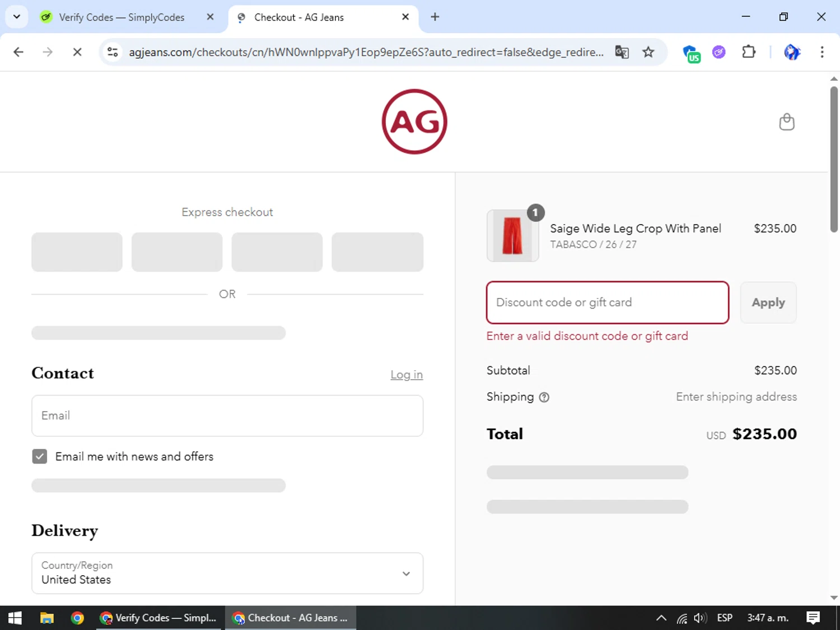Open the Windows Start menu
The width and height of the screenshot is (840, 630).
click(x=15, y=618)
